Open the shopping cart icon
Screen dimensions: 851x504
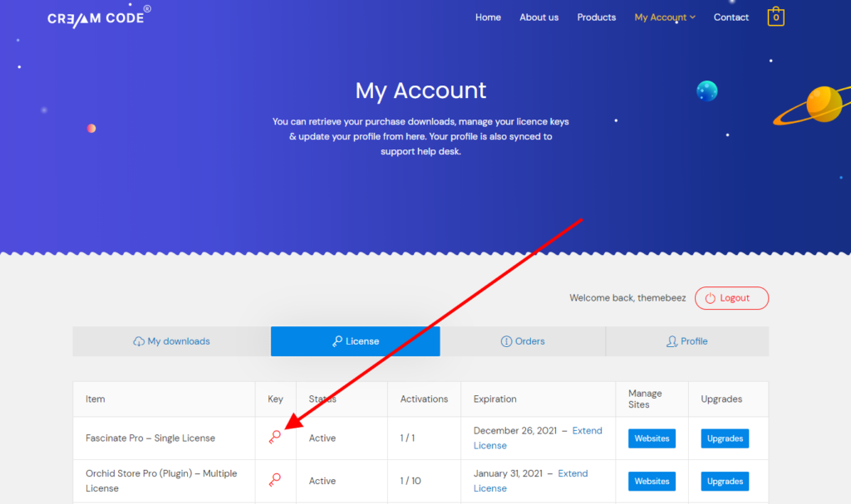pyautogui.click(x=775, y=17)
